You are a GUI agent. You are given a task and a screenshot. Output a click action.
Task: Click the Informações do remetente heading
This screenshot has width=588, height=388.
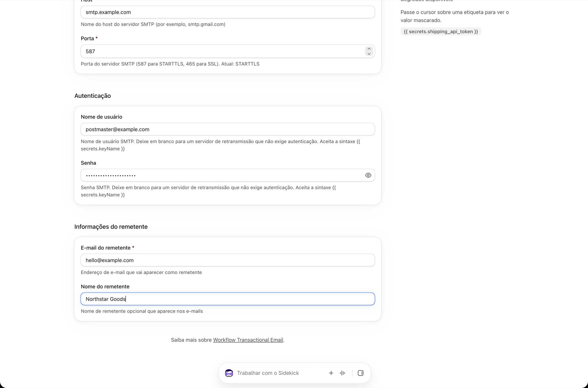(111, 227)
